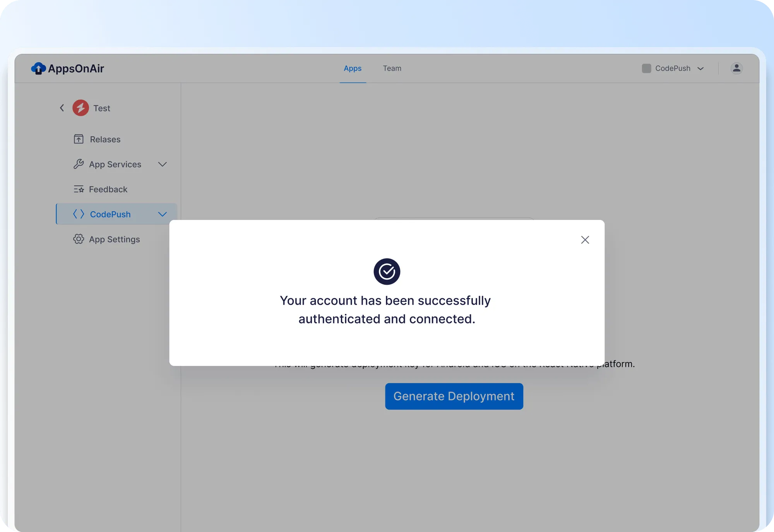
Task: Go back using the left chevron
Action: tap(62, 108)
